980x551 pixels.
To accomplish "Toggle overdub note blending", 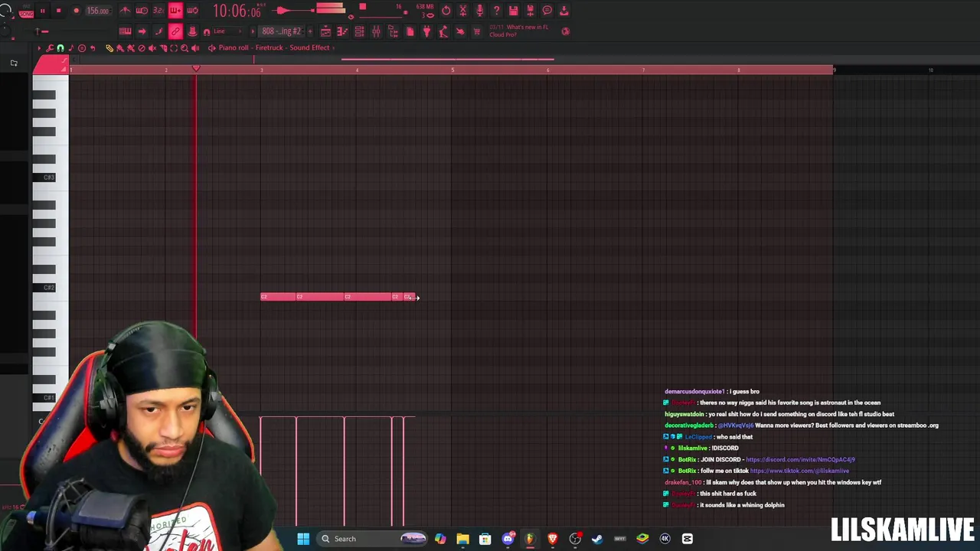I will point(175,11).
